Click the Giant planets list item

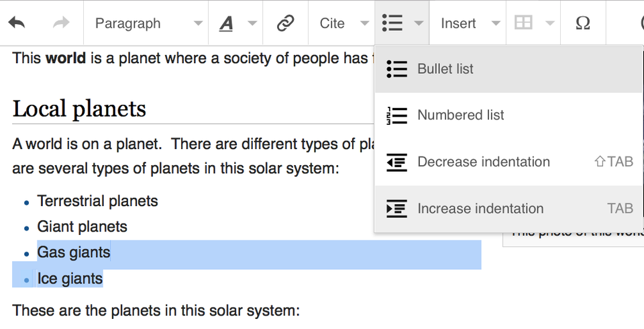(82, 226)
